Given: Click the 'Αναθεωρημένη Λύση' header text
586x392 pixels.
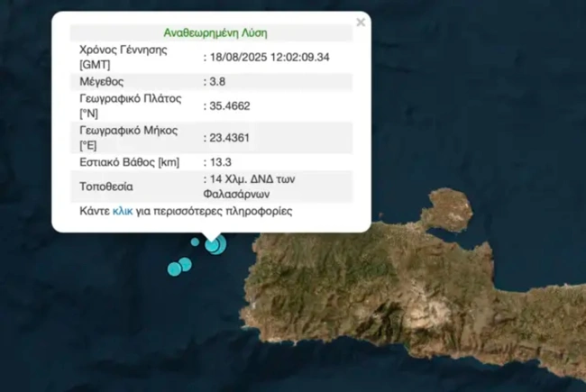Looking at the screenshot, I should click(x=215, y=32).
